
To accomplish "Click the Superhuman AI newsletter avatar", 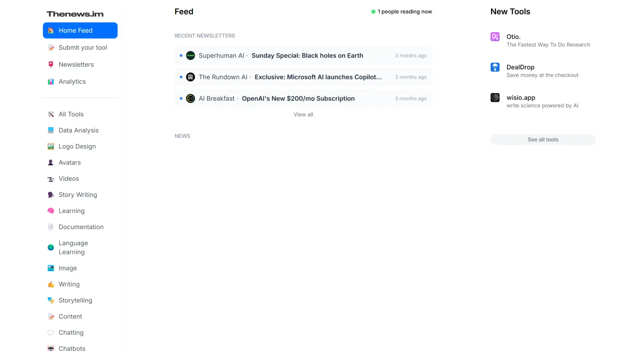I will pos(191,56).
